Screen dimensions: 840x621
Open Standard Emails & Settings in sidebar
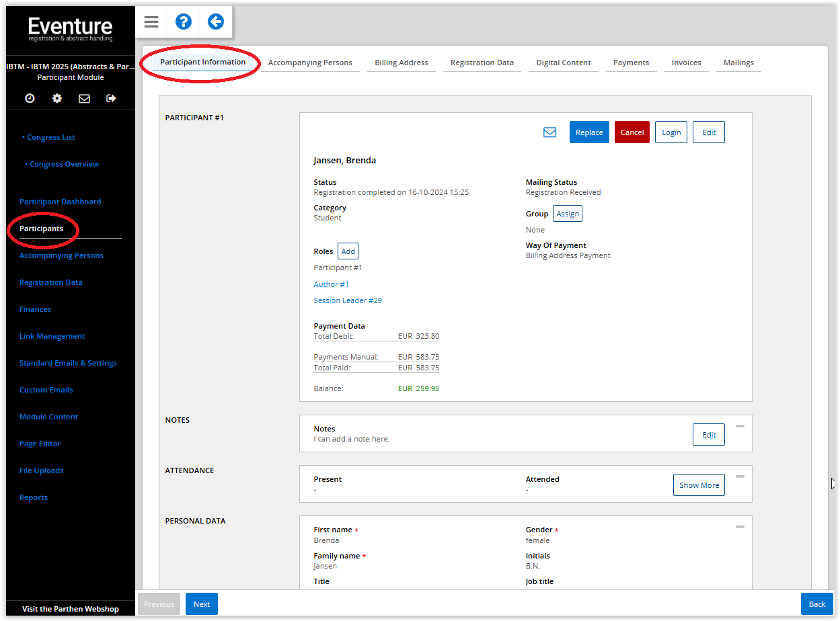coord(68,363)
